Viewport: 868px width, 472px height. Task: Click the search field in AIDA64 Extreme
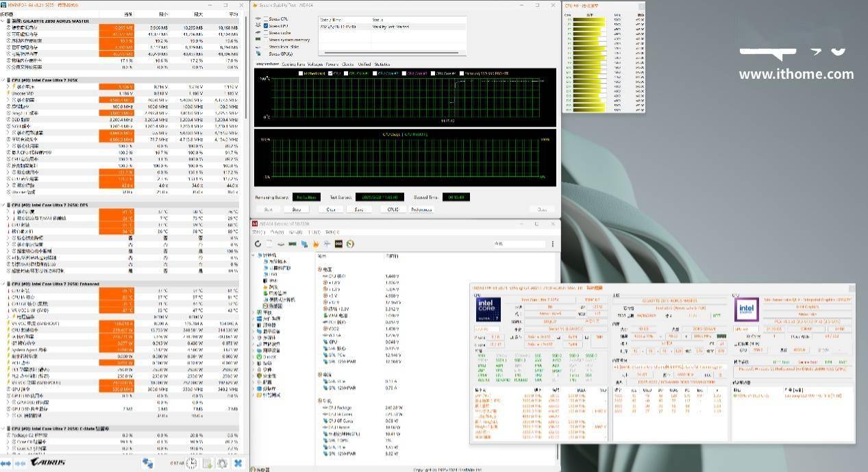(x=519, y=244)
